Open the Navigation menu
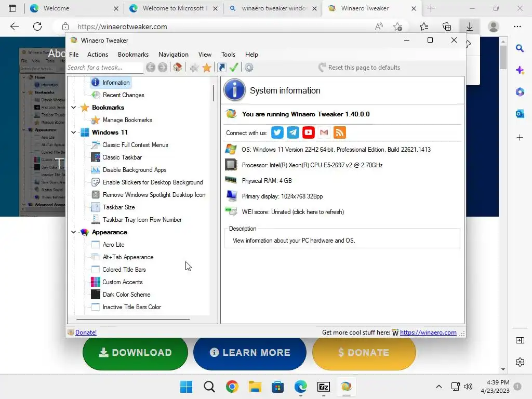The image size is (532, 399). pyautogui.click(x=174, y=54)
